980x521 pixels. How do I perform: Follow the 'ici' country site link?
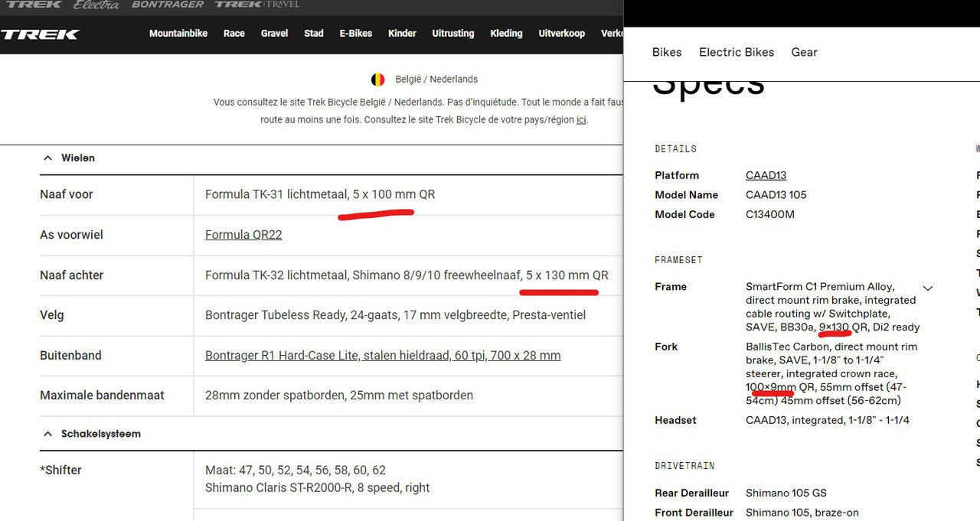(x=581, y=120)
